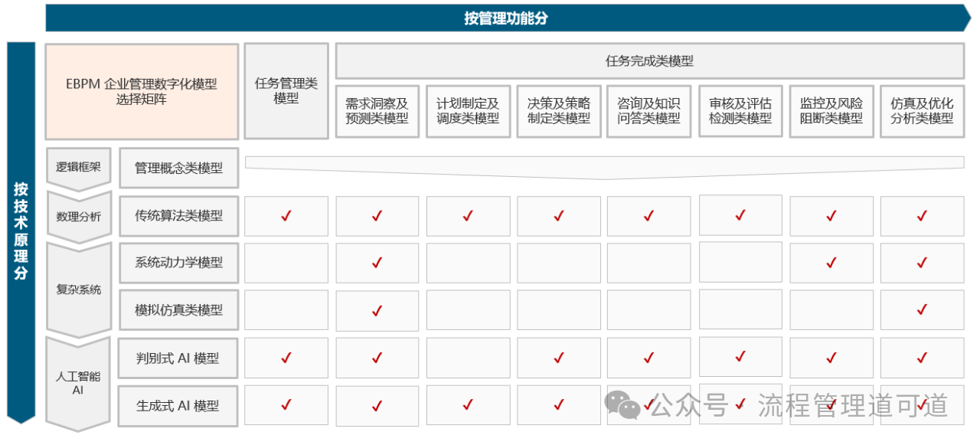
Task: Click checkmark for 生成式 AI 模型 under 计划制定及调度类模型
Action: (468, 405)
